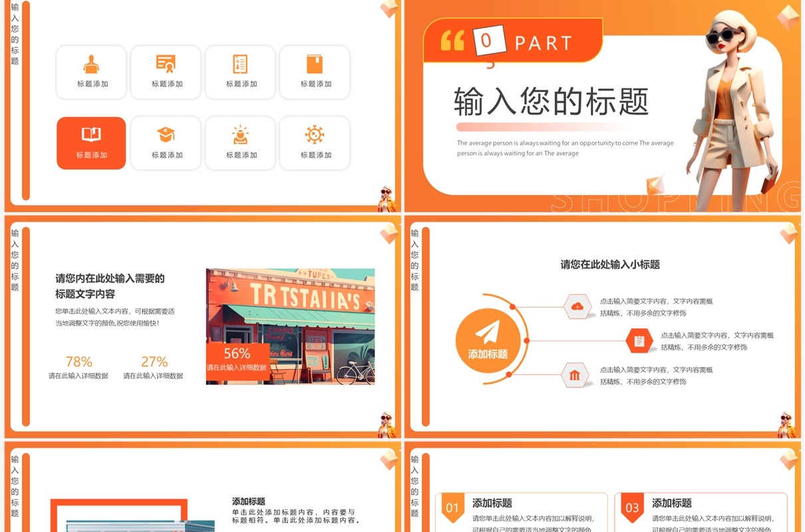
Task: Click the 56% figure on the orange overlay
Action: (237, 353)
